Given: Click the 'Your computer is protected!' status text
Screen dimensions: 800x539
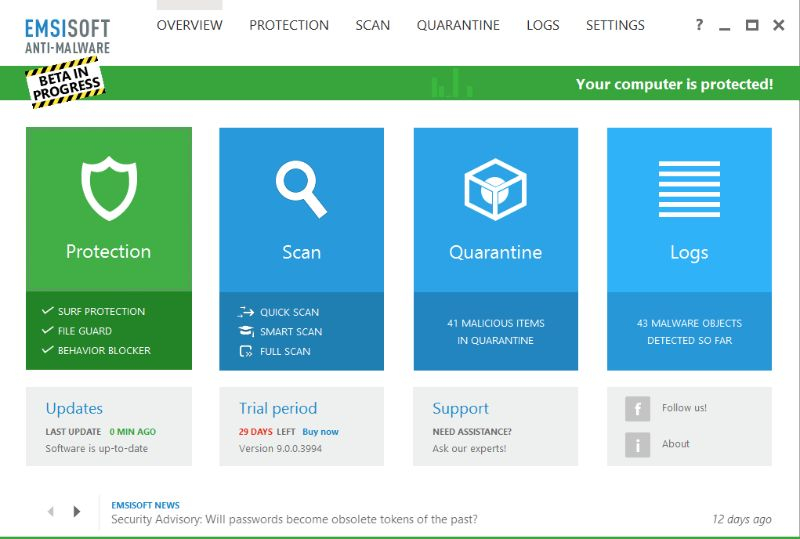Looking at the screenshot, I should point(674,84).
